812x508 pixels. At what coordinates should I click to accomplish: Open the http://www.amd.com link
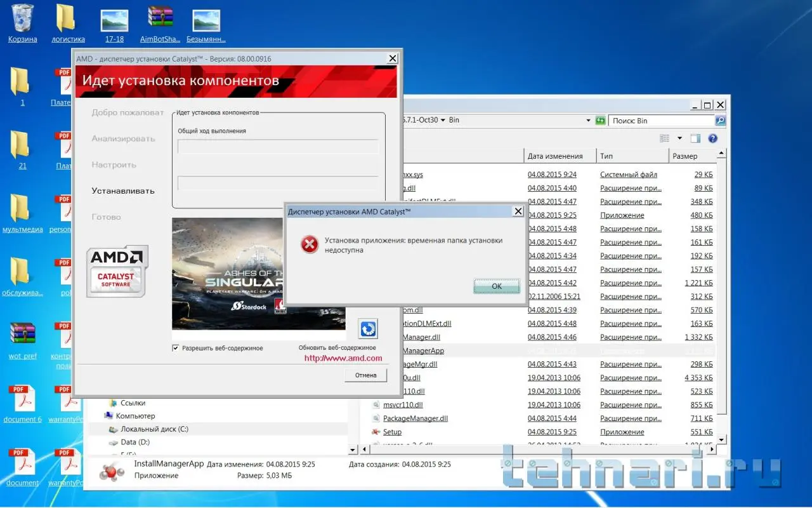pos(343,358)
